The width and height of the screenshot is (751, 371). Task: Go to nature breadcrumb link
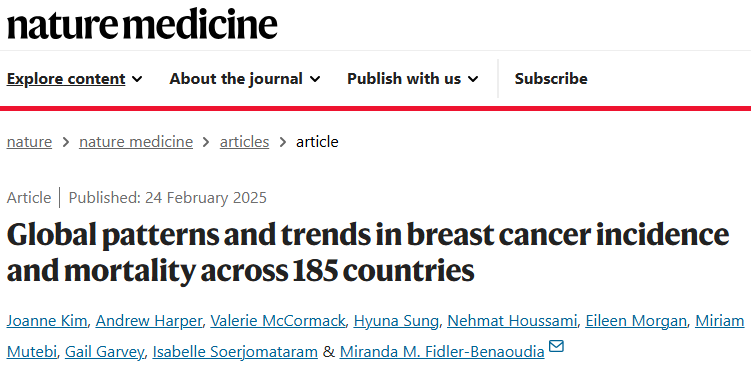click(x=29, y=142)
